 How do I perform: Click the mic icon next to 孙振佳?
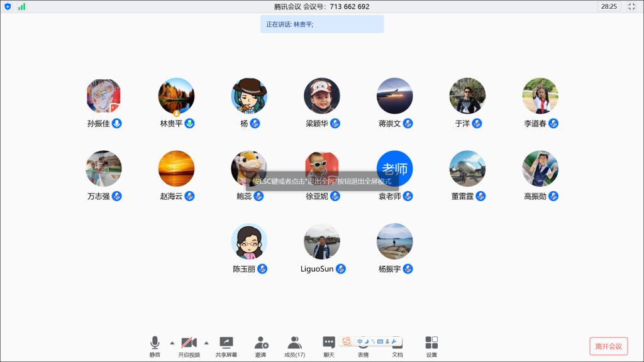coord(117,123)
